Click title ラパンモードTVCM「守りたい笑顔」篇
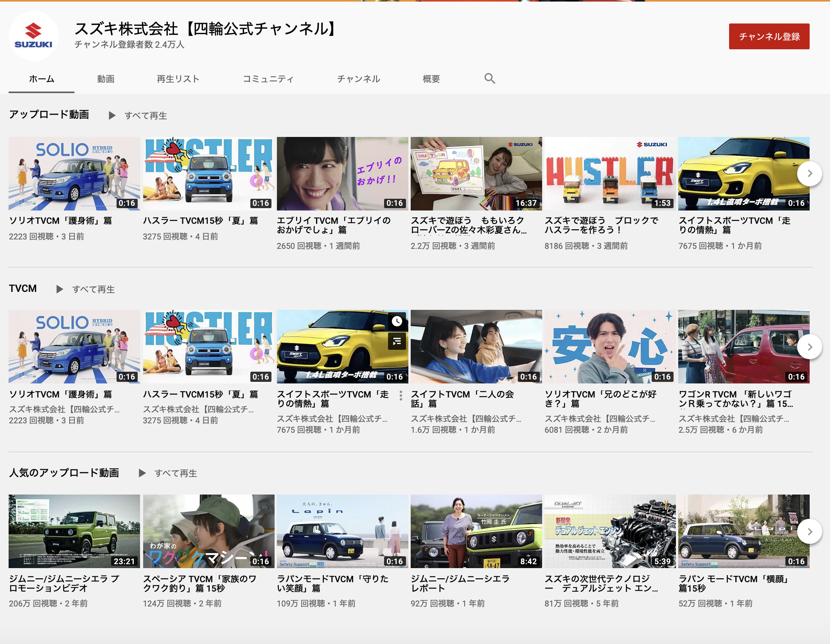 coord(333,583)
